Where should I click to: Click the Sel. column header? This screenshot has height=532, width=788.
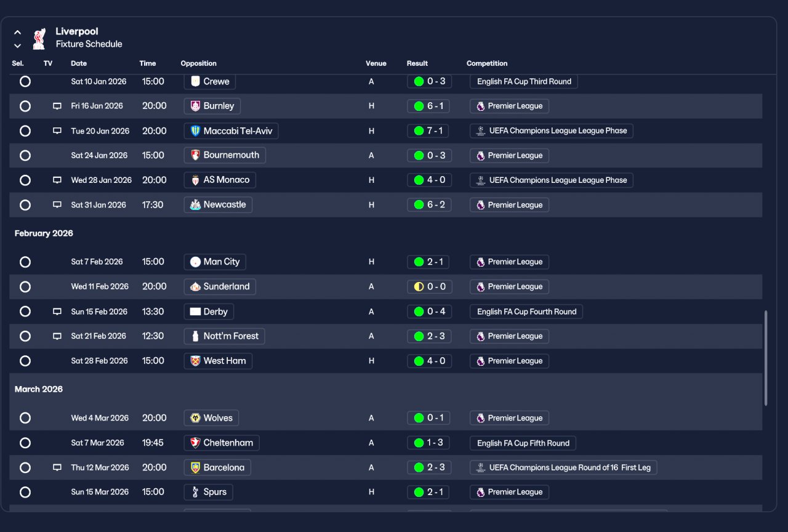coord(18,63)
